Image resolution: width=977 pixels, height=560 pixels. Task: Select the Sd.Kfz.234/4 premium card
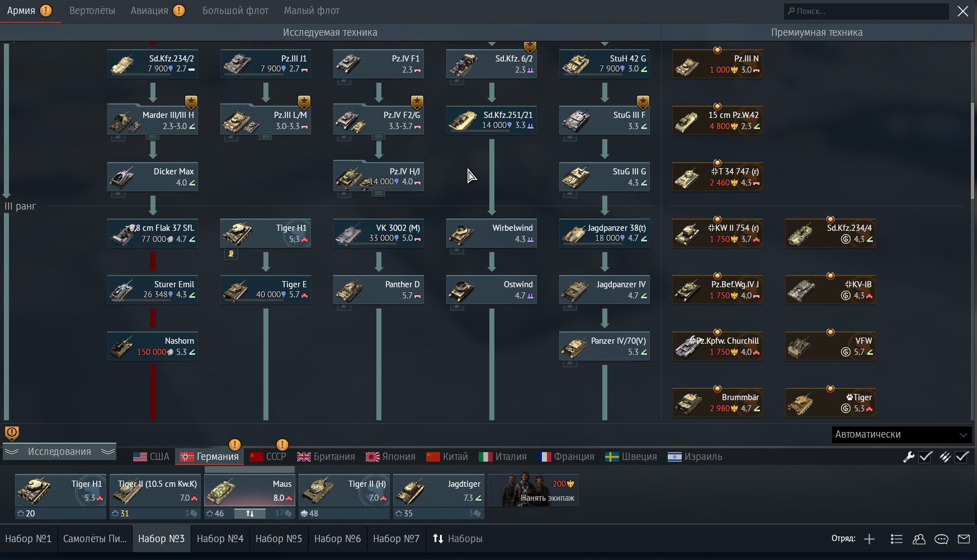coord(830,233)
